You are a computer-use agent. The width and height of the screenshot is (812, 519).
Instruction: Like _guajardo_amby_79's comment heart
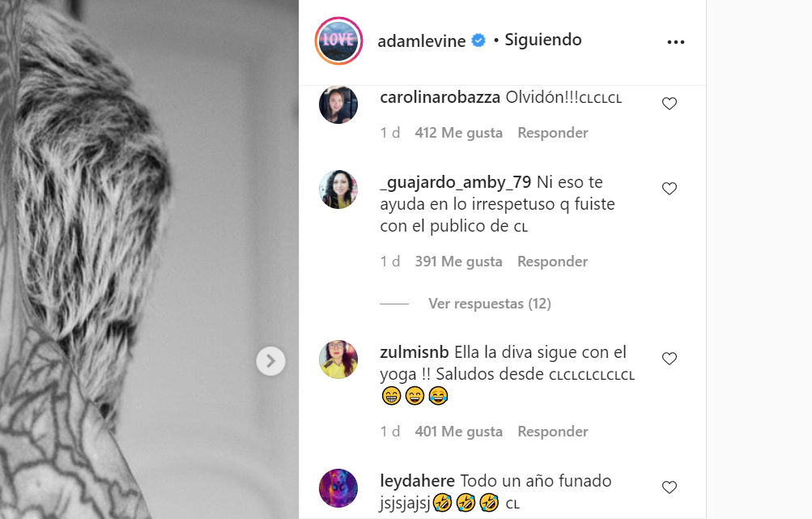[x=670, y=189]
